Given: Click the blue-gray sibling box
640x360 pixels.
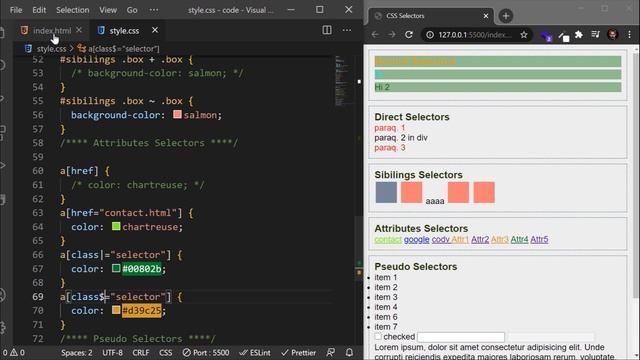Looking at the screenshot, I should point(386,192).
